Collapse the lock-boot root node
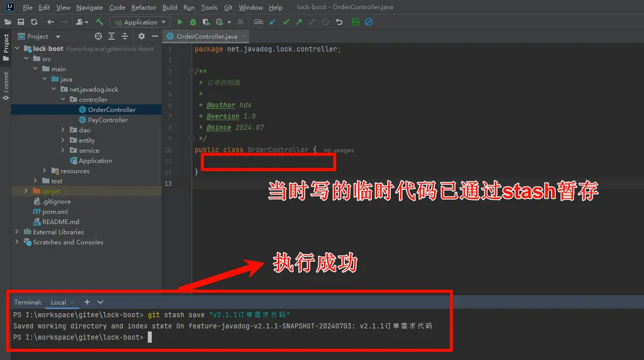The height and width of the screenshot is (360, 644). click(x=17, y=49)
